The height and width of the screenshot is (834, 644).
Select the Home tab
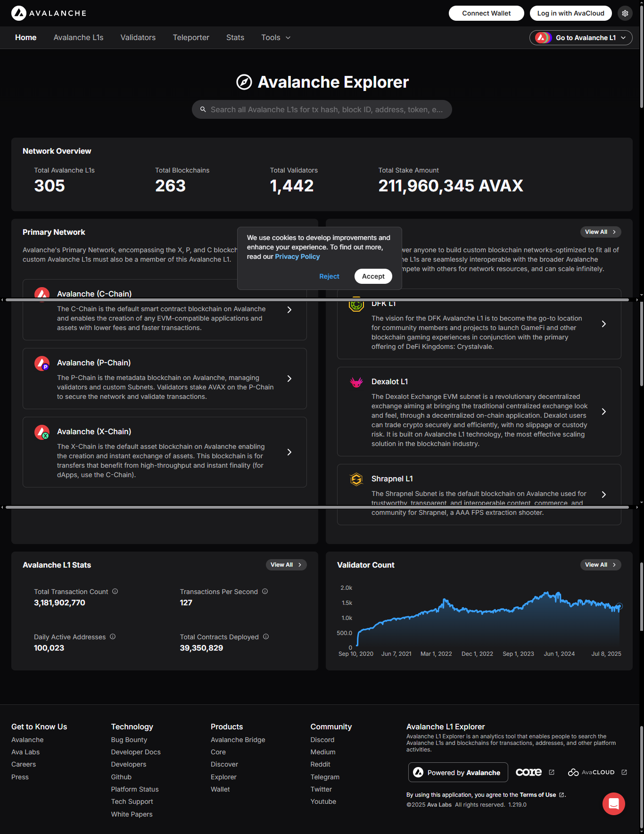coord(26,38)
